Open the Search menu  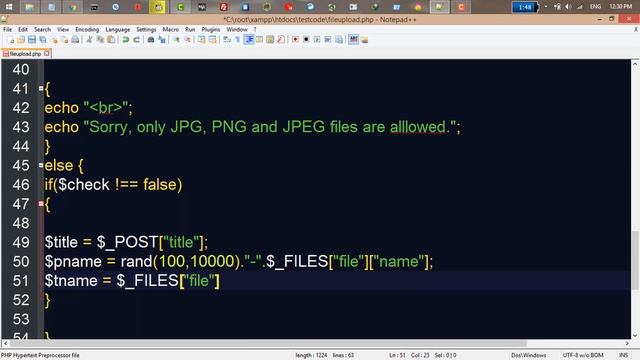(x=42, y=29)
